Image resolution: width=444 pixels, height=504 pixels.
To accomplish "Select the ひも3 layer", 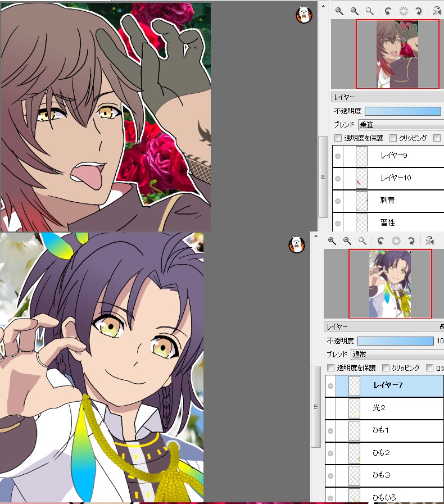I will coord(384,476).
